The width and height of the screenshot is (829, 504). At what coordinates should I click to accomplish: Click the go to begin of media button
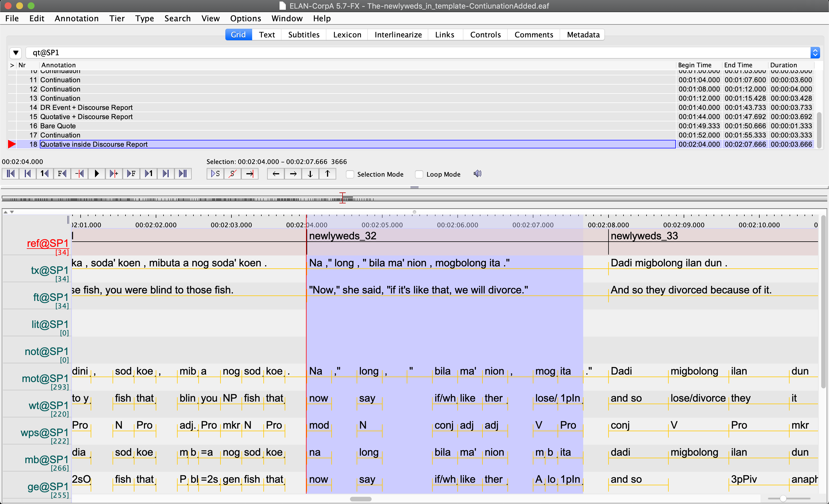click(x=10, y=174)
